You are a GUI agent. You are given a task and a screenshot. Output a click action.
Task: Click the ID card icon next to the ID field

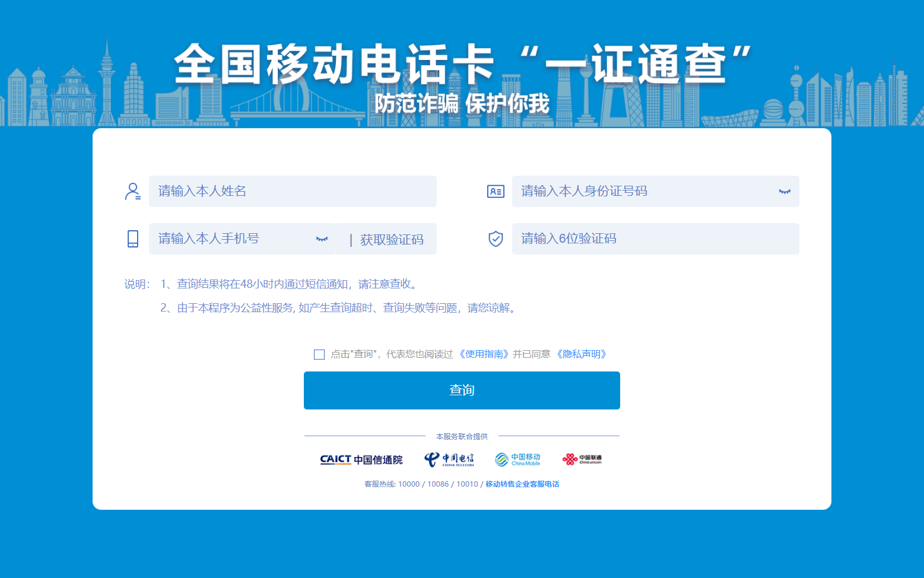click(495, 191)
